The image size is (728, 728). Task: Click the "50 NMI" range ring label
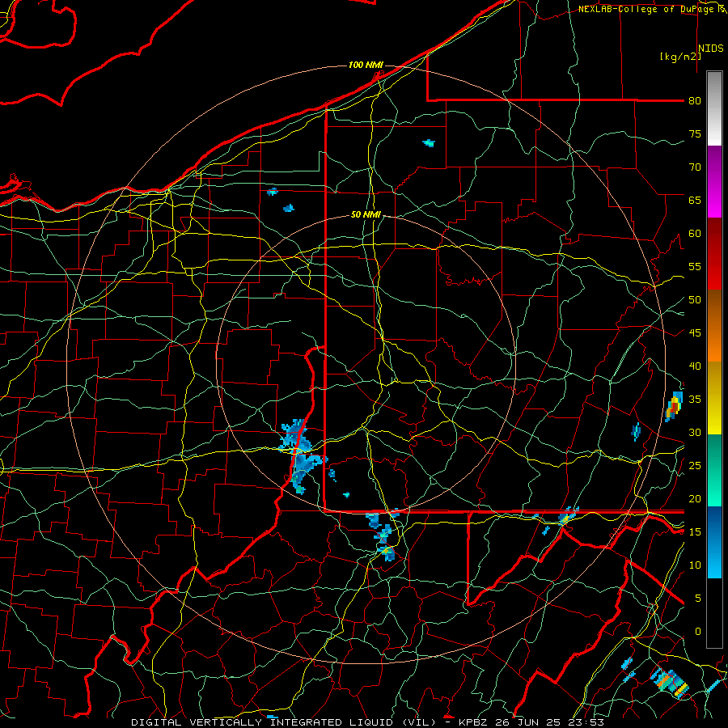click(x=366, y=214)
